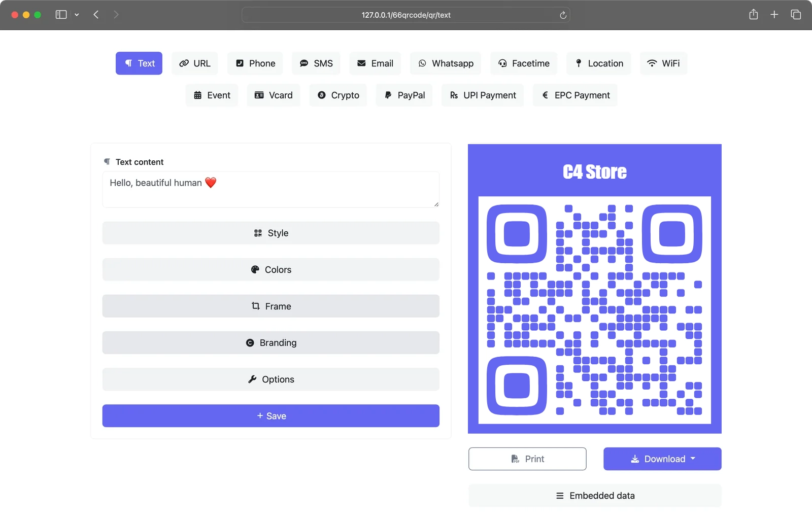
Task: Click the Save button
Action: [x=271, y=415]
